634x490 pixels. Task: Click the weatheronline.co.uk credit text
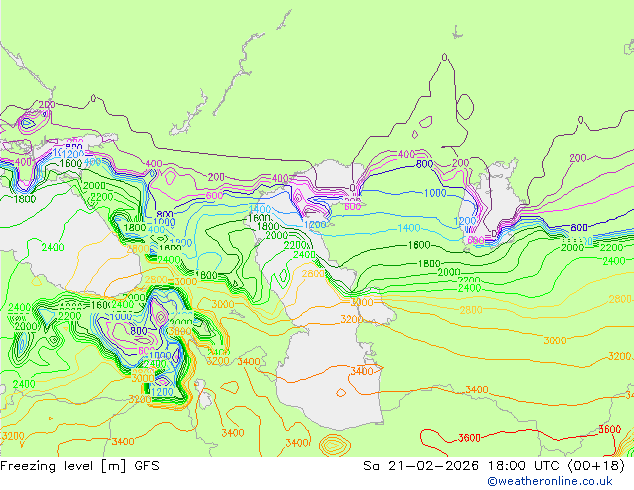(550, 481)
